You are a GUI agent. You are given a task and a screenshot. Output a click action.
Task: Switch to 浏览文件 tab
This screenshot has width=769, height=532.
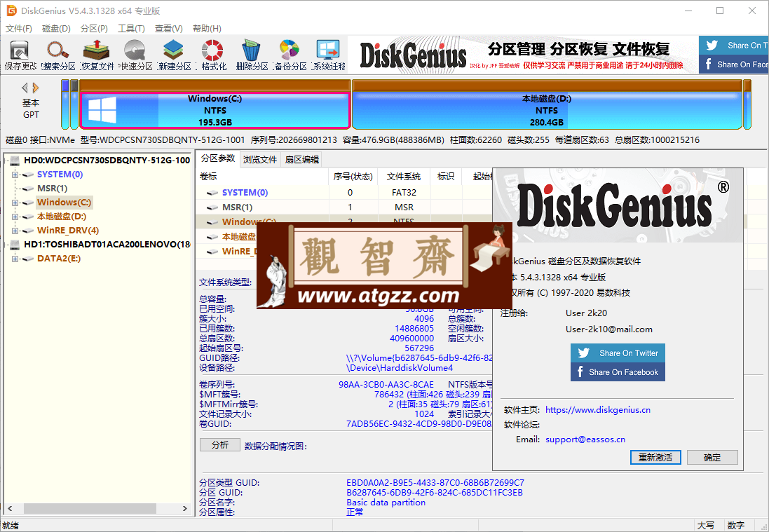(260, 159)
